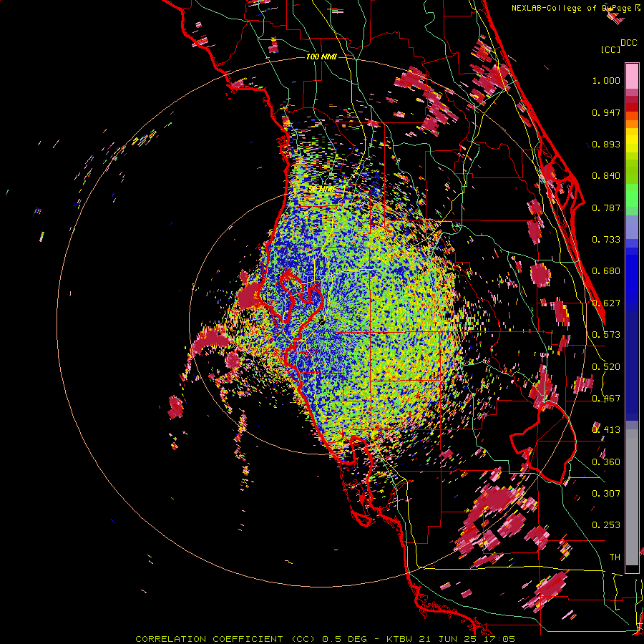The width and height of the screenshot is (644, 644).
Task: Select the 0.253 legend value
Action: point(606,525)
